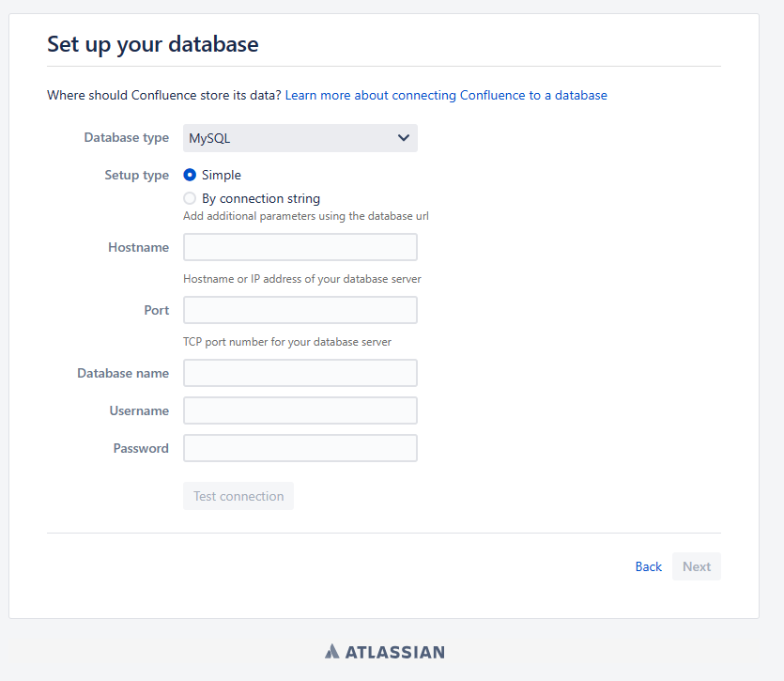784x681 pixels.
Task: Click 'Where should Confluence store its data?' text
Action: 164,95
